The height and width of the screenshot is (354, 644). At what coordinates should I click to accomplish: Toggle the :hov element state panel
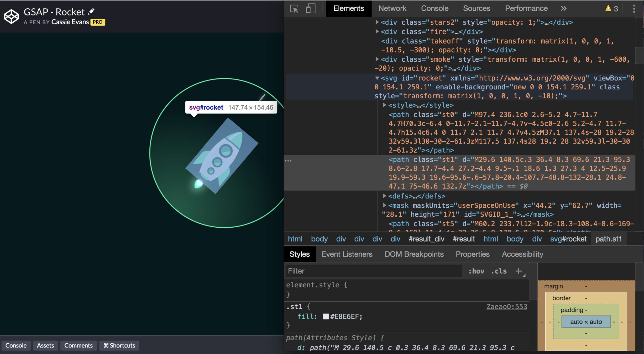coord(476,271)
